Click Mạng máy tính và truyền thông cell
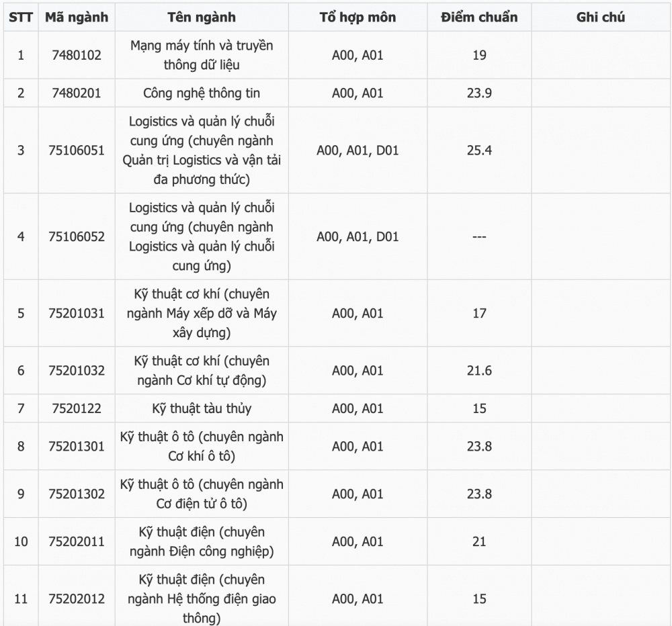The image size is (672, 626). (x=202, y=55)
